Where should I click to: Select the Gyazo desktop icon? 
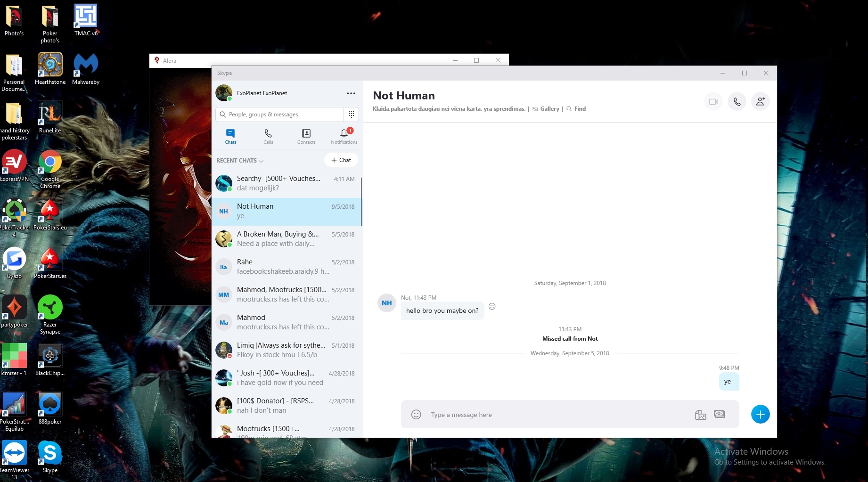[14, 263]
